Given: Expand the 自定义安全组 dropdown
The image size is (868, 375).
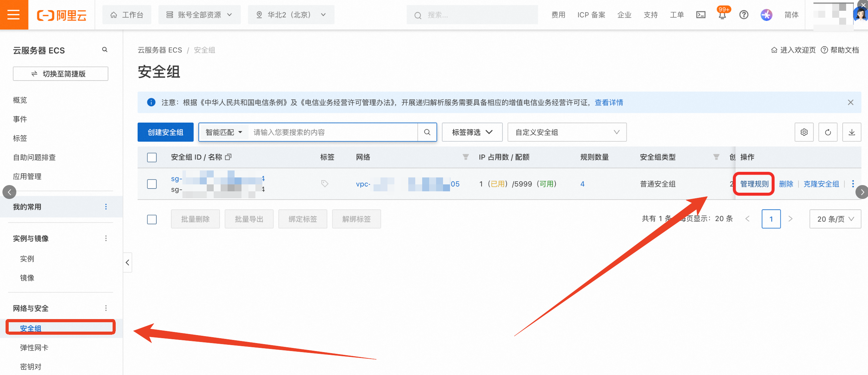Looking at the screenshot, I should (567, 132).
